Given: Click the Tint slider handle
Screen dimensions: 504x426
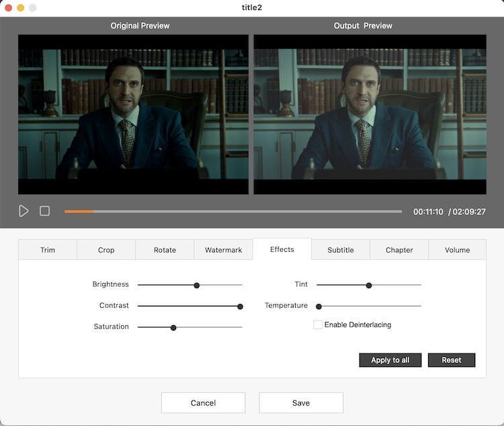Looking at the screenshot, I should (369, 286).
